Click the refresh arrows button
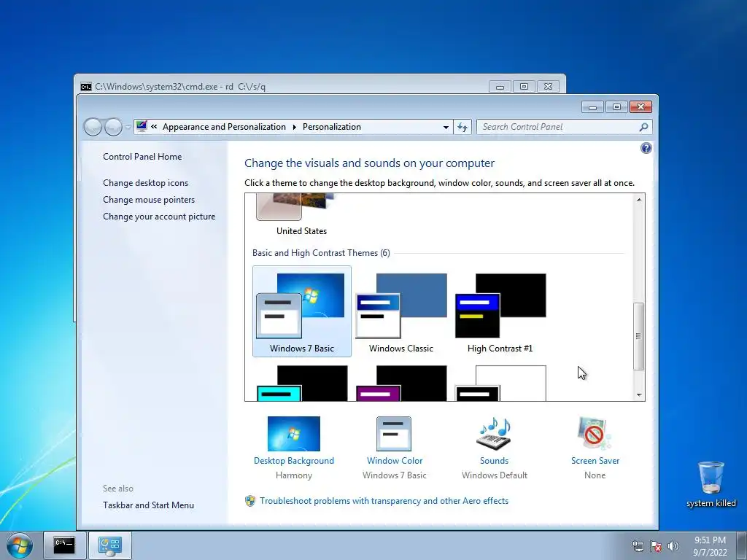Screen dimensions: 747x560 462,127
